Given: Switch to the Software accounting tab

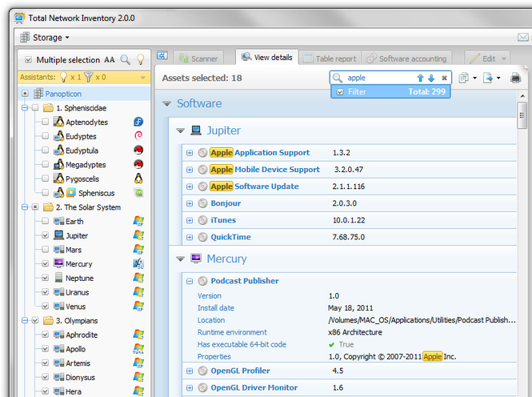Looking at the screenshot, I should click(406, 58).
